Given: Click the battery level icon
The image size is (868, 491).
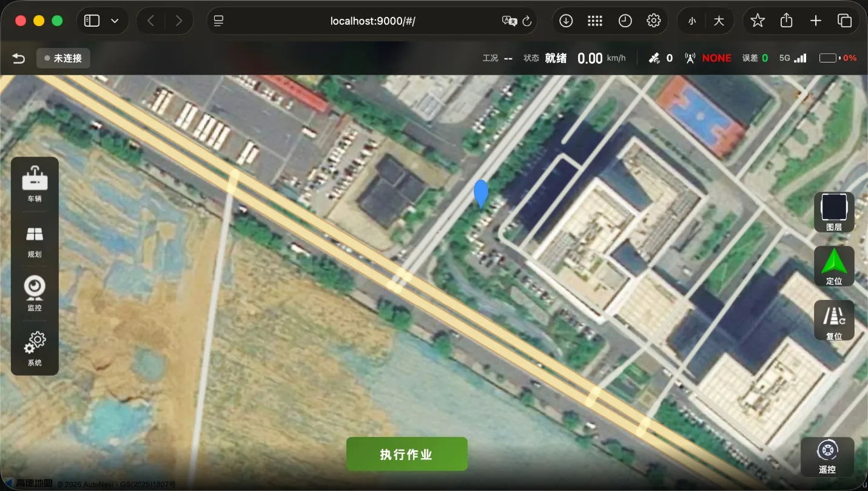Looking at the screenshot, I should click(829, 58).
